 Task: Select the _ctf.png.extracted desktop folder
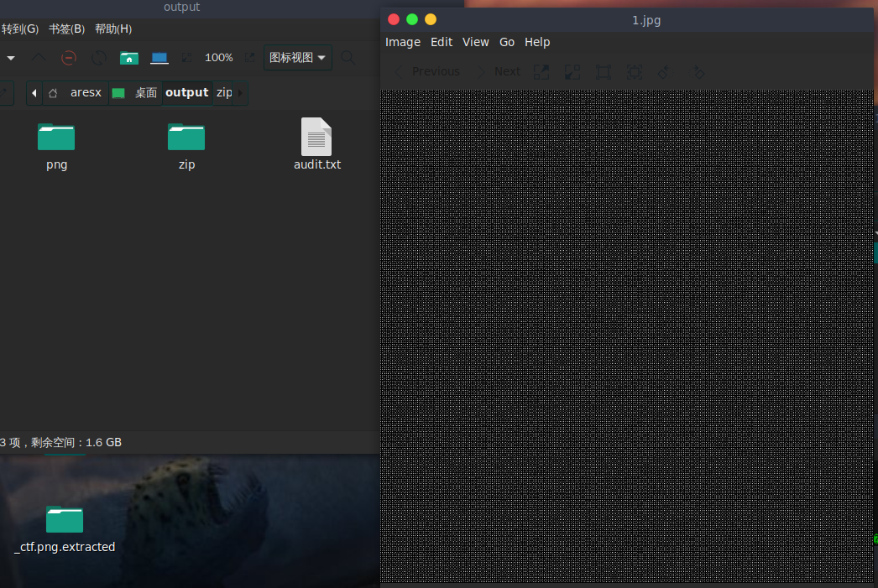[65, 528]
